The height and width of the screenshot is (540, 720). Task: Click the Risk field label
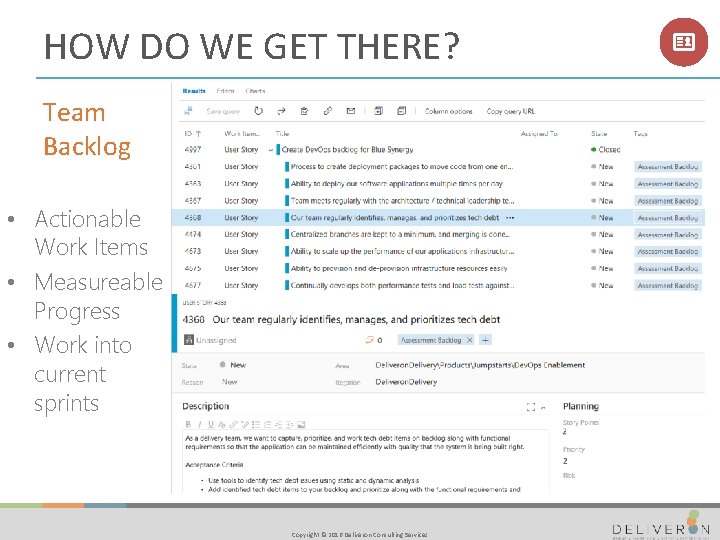pyautogui.click(x=569, y=475)
